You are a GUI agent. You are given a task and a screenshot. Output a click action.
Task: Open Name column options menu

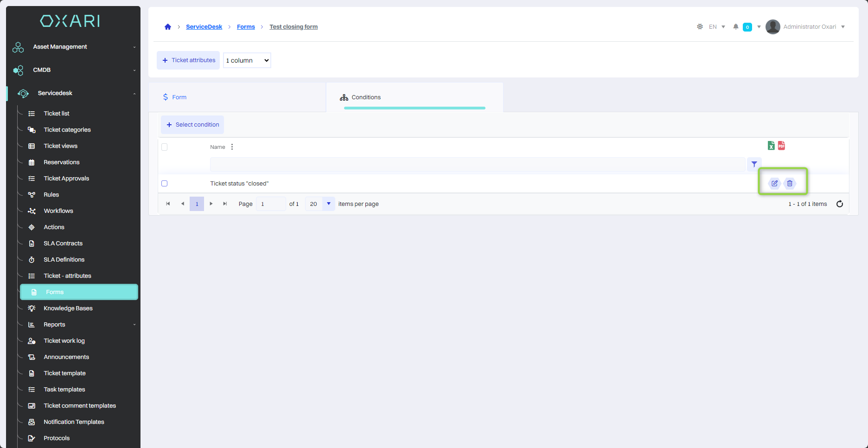pos(232,147)
